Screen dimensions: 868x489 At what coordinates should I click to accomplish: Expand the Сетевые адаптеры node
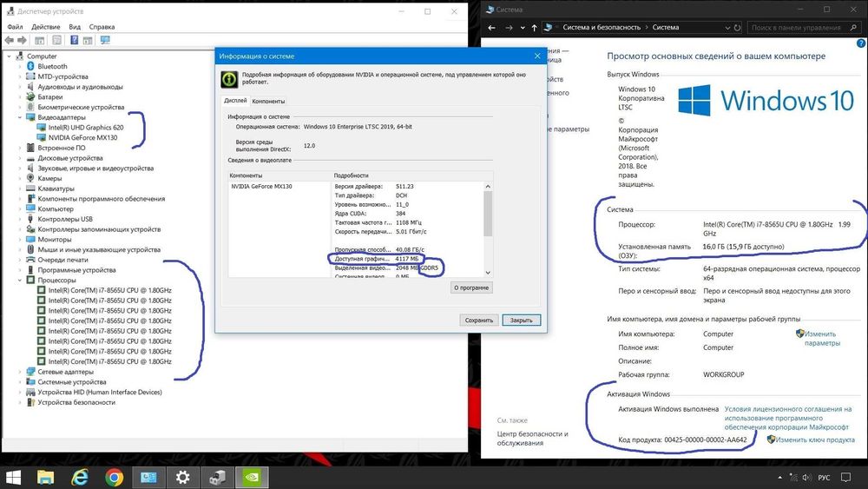pos(20,372)
